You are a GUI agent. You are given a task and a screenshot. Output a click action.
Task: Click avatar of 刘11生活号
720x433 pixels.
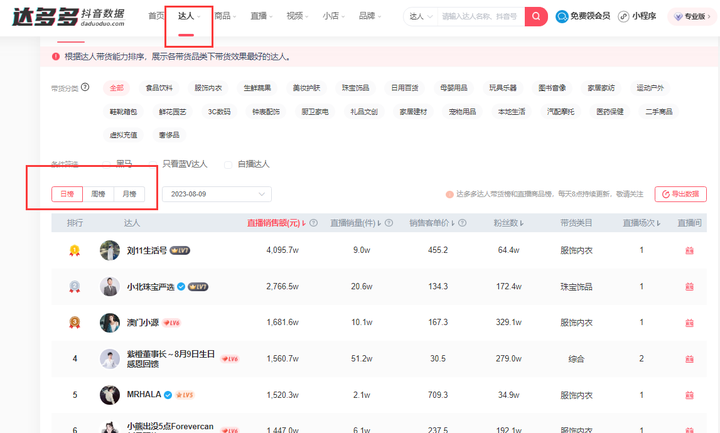pos(110,250)
